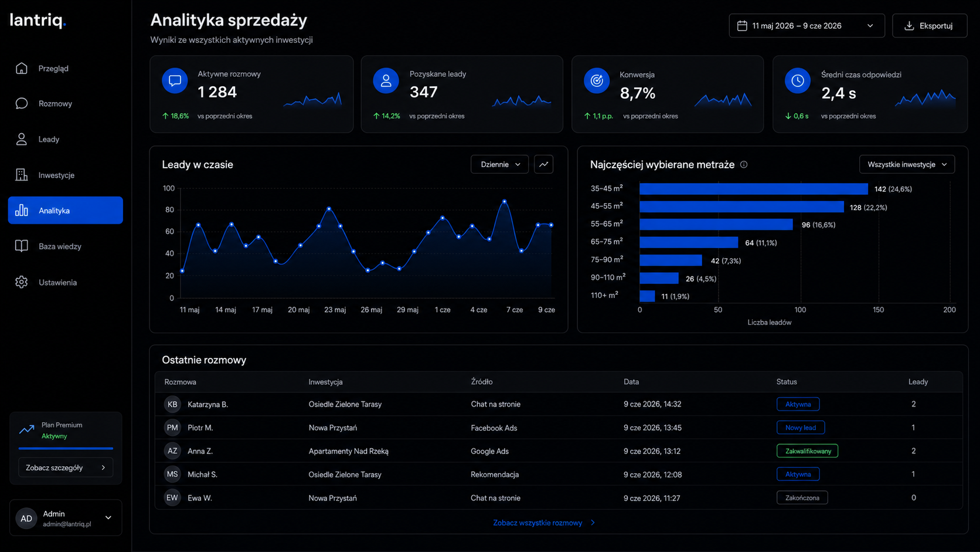Click the Pozyskane leady sparkline chart

[522, 101]
